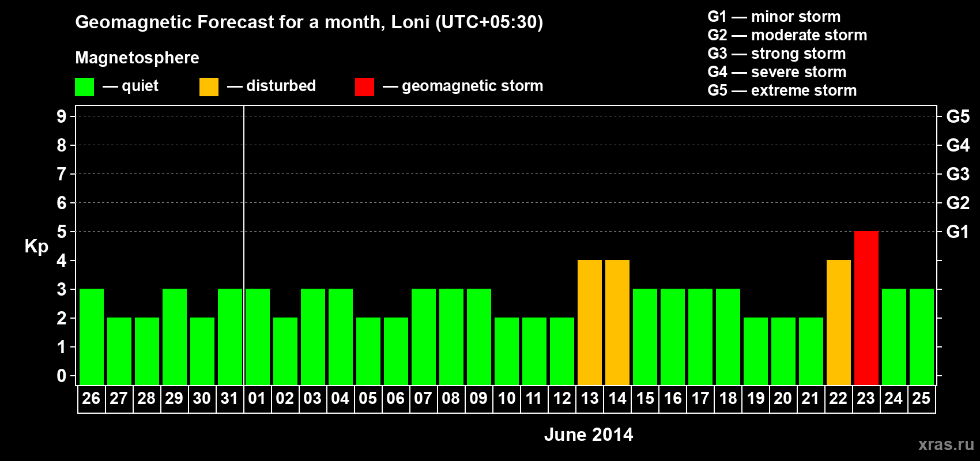
Task: Click the 'G2 — moderate storm' legend line
Action: 787,35
